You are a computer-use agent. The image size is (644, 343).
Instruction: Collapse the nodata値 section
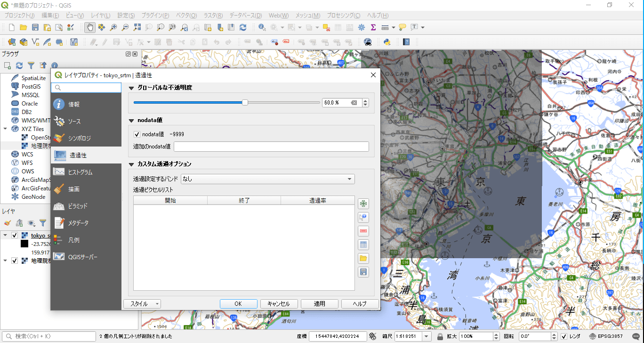click(x=131, y=121)
